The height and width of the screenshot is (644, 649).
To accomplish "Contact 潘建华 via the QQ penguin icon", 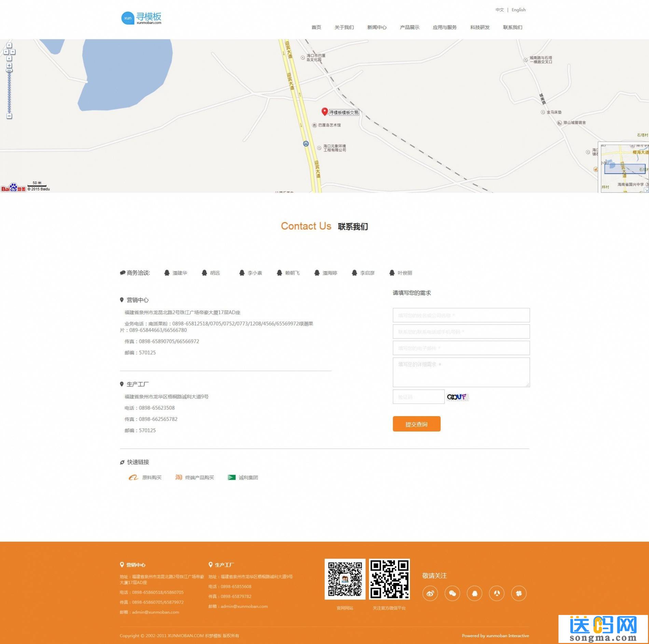I will pyautogui.click(x=167, y=273).
